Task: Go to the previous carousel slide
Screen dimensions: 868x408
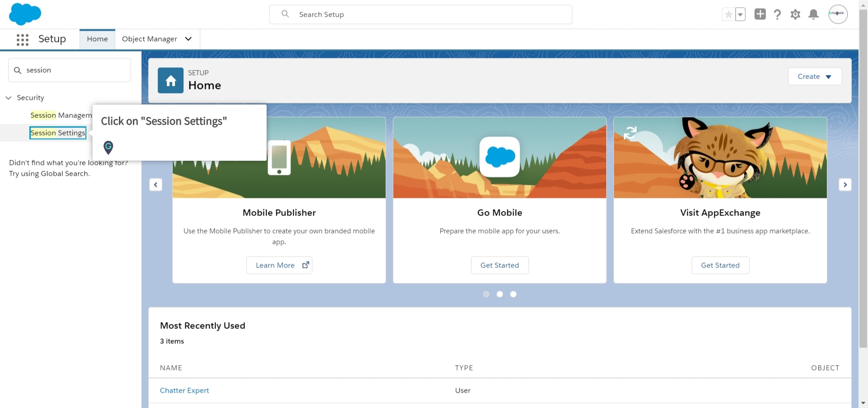Action: click(x=156, y=184)
